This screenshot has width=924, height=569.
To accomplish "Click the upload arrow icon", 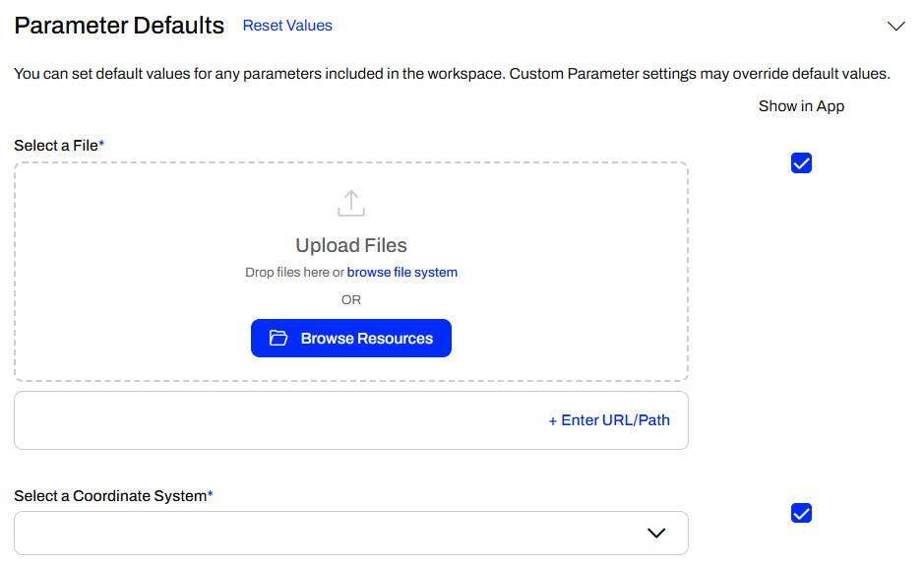I will click(x=351, y=204).
